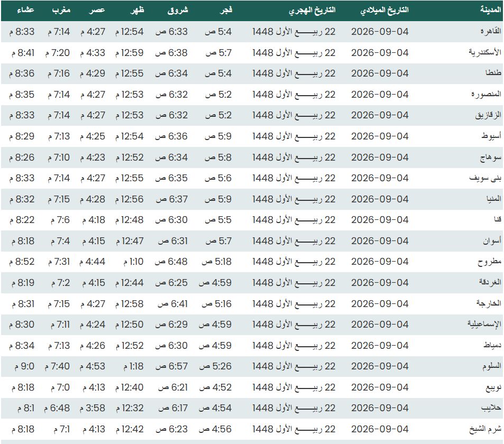
Task: Click Halayeb's Isha time 8:1 م
Action: point(26,409)
